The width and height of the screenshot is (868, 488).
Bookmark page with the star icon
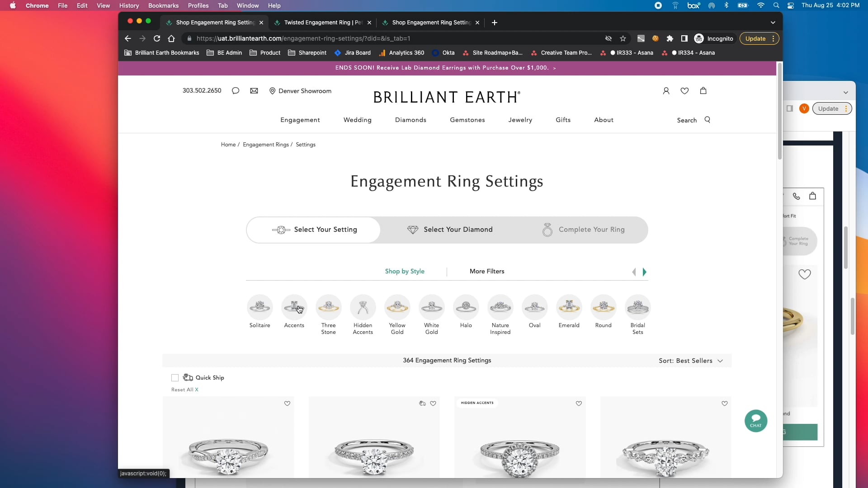pos(623,38)
